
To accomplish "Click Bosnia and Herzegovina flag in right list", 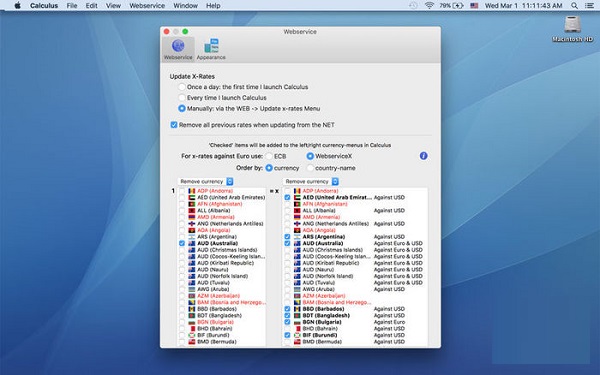I will click(297, 302).
